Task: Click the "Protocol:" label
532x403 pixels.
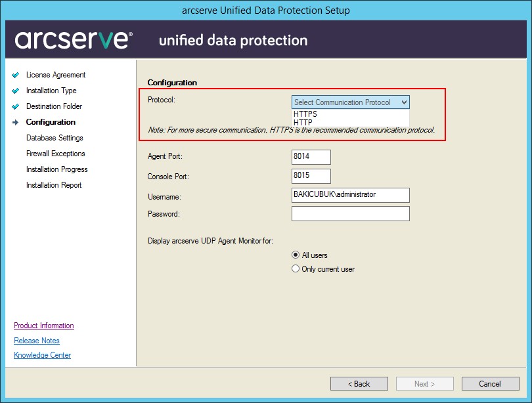Action: (162, 100)
